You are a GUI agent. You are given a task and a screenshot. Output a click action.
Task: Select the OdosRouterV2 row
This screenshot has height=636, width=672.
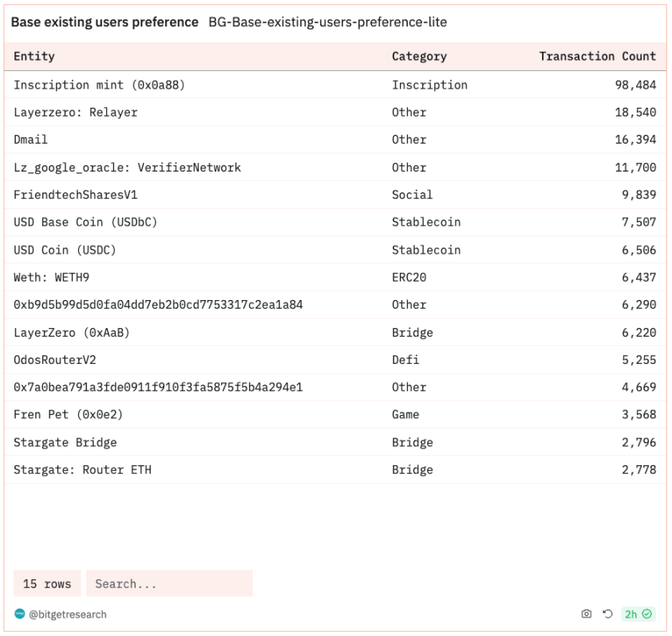335,360
